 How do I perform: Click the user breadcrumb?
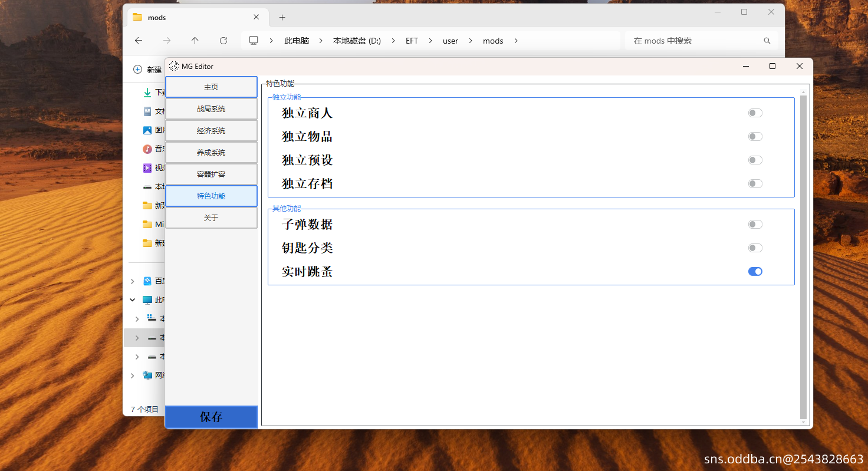point(451,41)
